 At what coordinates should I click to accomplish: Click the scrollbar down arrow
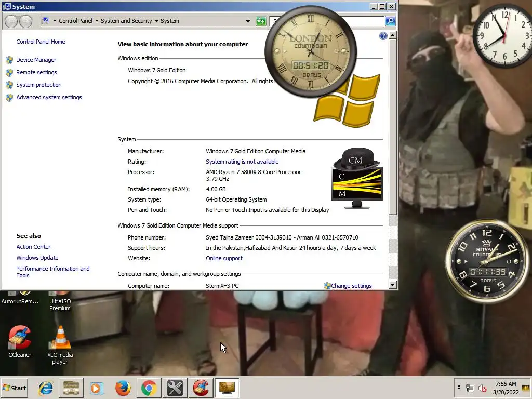[393, 285]
